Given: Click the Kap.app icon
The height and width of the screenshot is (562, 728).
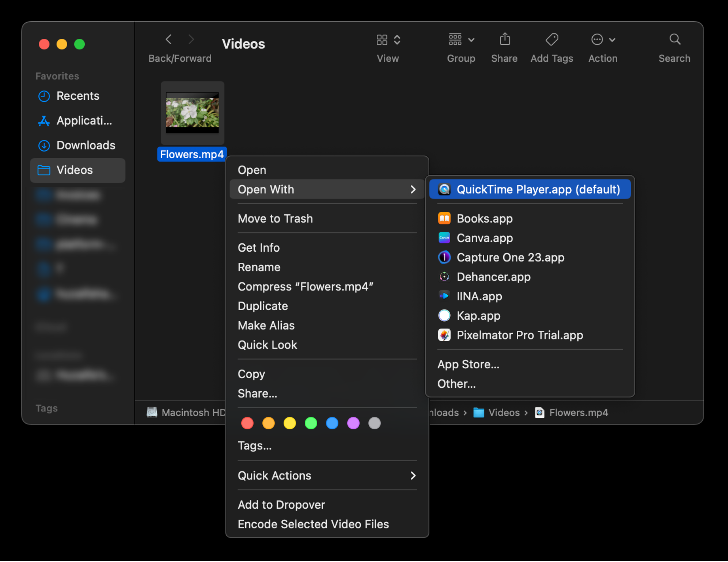Looking at the screenshot, I should (x=444, y=315).
